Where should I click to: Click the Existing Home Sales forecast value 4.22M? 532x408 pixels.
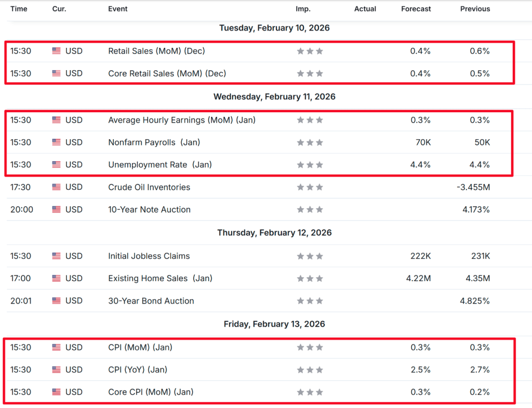(418, 279)
